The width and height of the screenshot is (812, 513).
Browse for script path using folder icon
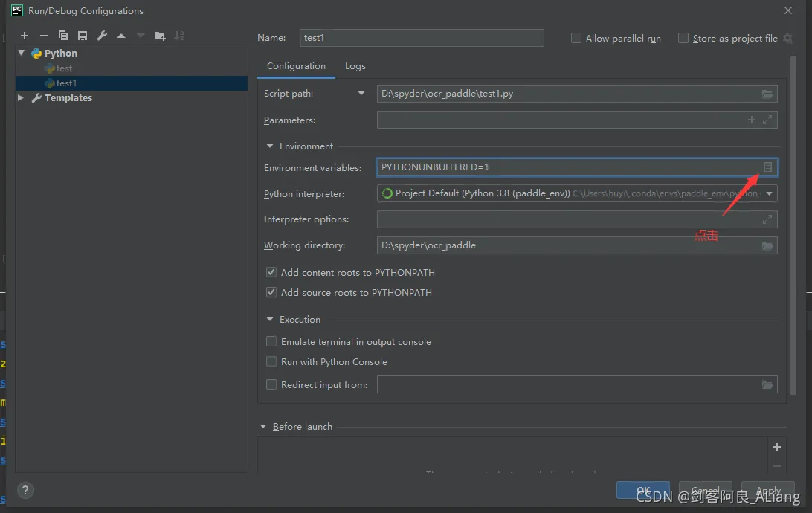[767, 94]
